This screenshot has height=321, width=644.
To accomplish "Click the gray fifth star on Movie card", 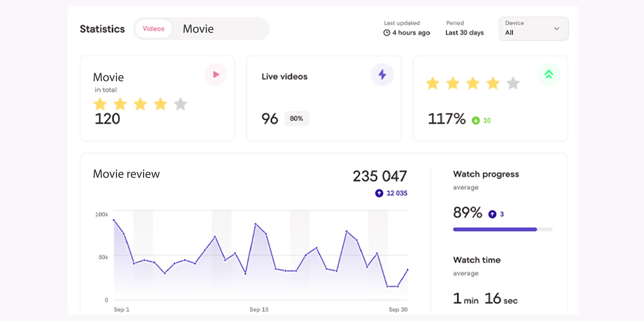I will [180, 104].
